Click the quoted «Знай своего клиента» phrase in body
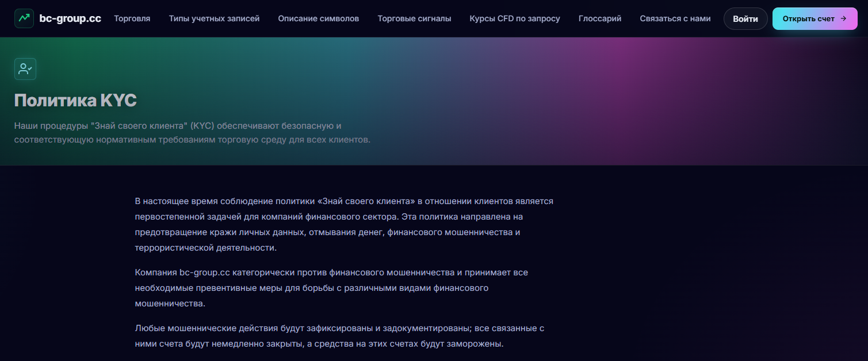 click(x=369, y=201)
